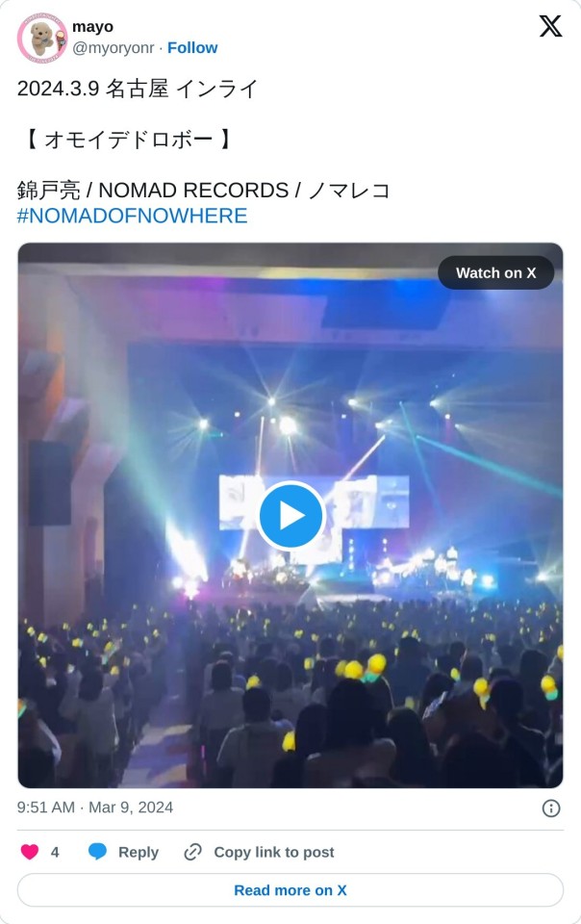Click the video thumbnail crowd area
Viewport: 581px width, 924px height.
pyautogui.click(x=290, y=695)
